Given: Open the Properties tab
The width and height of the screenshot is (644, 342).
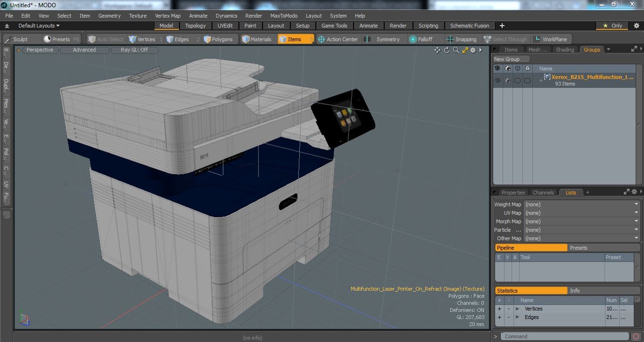Looking at the screenshot, I should 513,192.
